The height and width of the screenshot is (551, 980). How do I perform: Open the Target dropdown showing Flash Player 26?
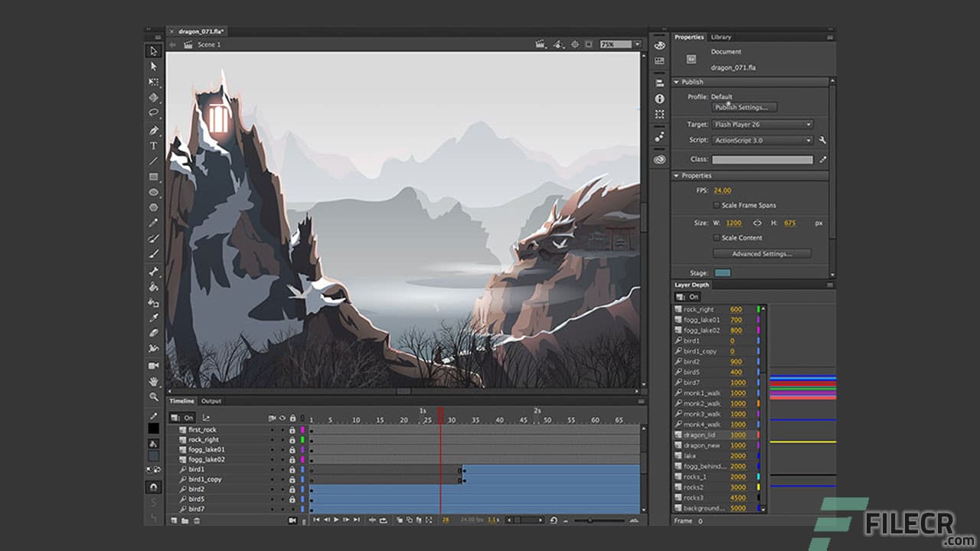808,124
